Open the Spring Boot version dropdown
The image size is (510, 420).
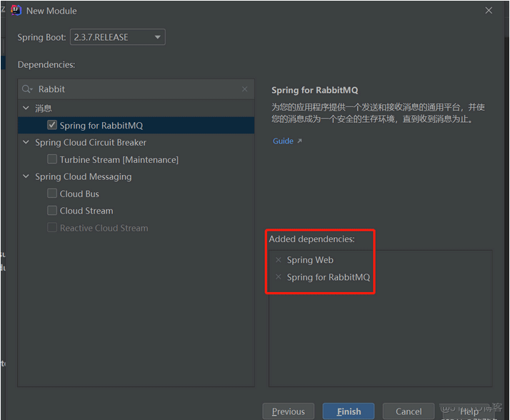[118, 37]
